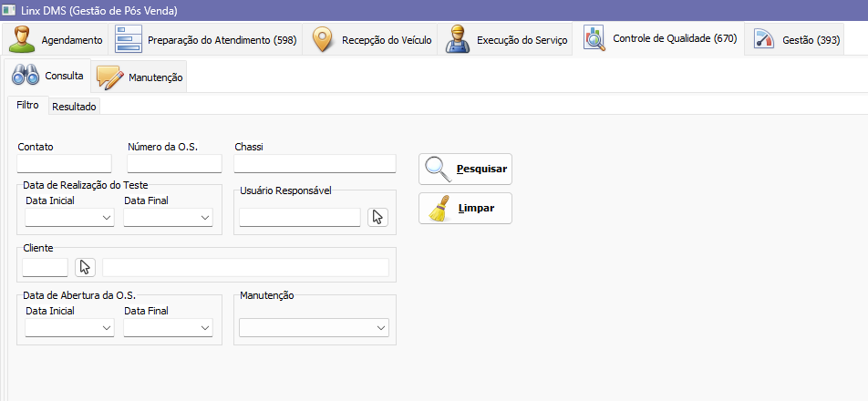868x401 pixels.
Task: Select Controle de Qualidade (670) tab
Action: 660,39
